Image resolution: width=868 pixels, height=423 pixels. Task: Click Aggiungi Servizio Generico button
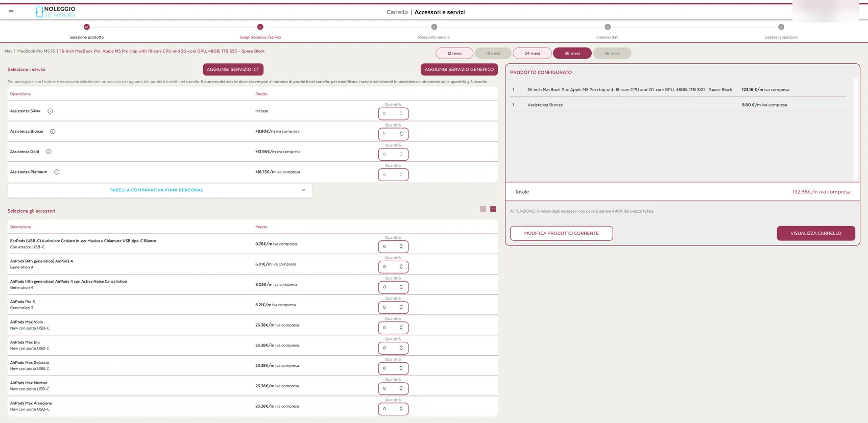(x=459, y=69)
